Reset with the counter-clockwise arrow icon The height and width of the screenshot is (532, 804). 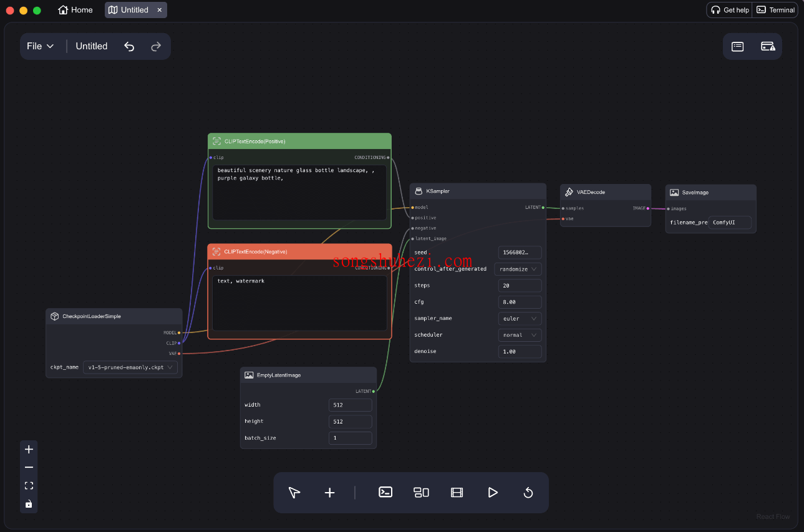coord(528,493)
